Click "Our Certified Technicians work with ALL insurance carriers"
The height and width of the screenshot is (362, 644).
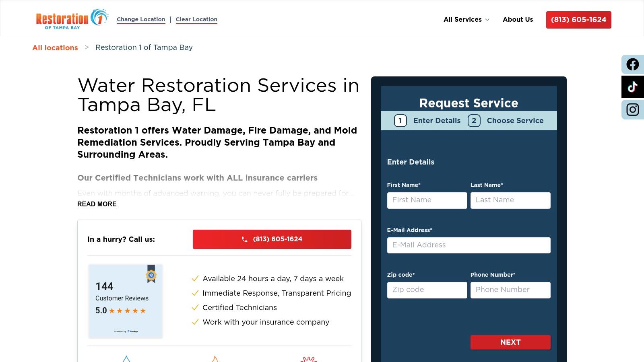pyautogui.click(x=197, y=178)
